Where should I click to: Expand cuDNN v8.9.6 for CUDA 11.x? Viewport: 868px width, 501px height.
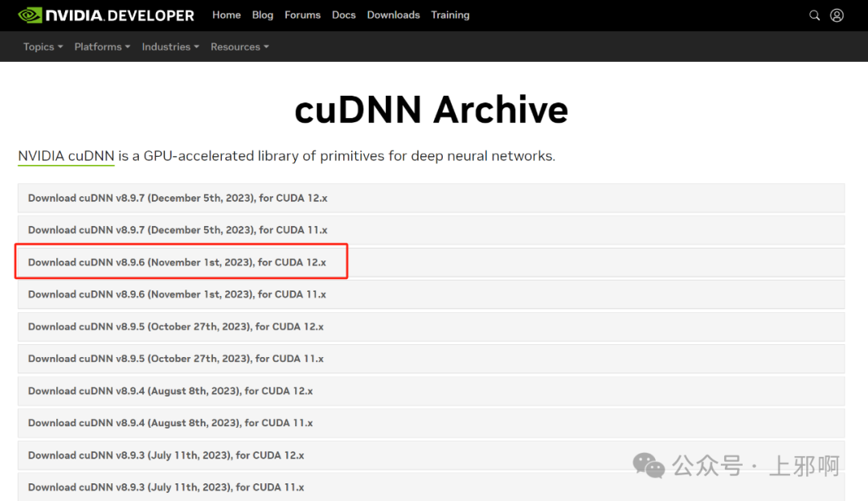(x=431, y=294)
